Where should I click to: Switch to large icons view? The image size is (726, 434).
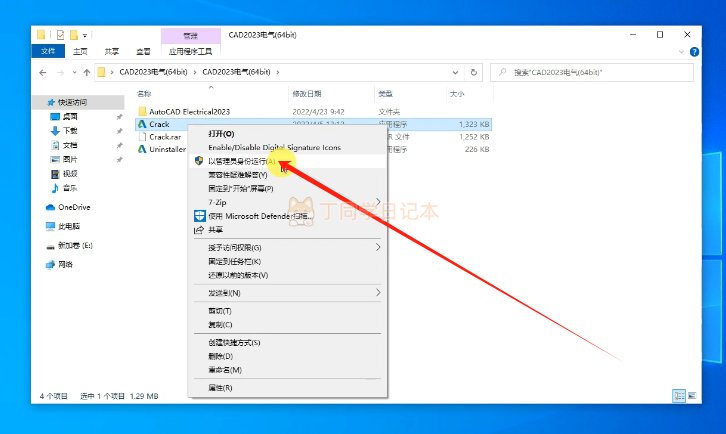pyautogui.click(x=692, y=396)
